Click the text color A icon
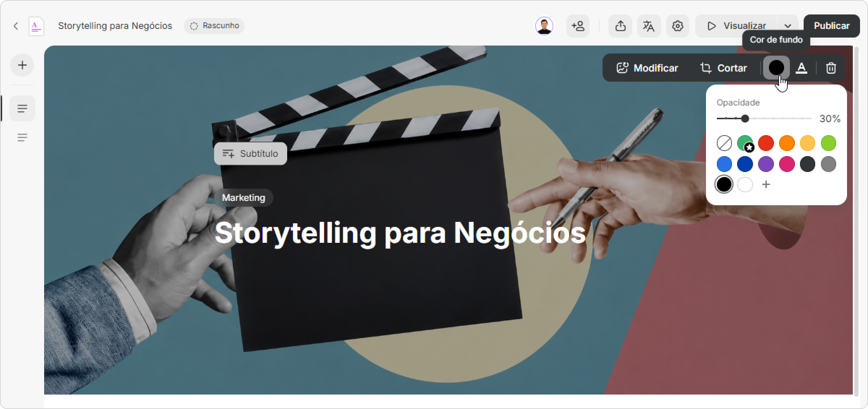 tap(801, 68)
